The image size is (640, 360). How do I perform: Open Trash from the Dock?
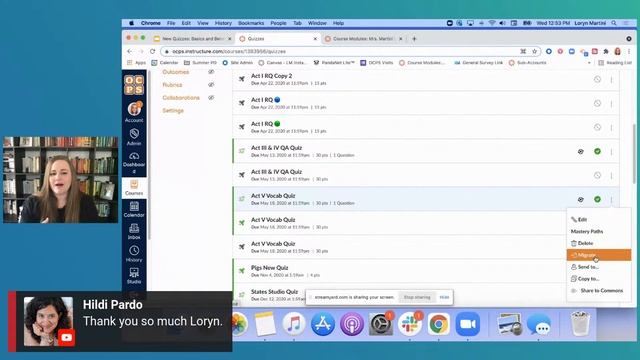580,324
